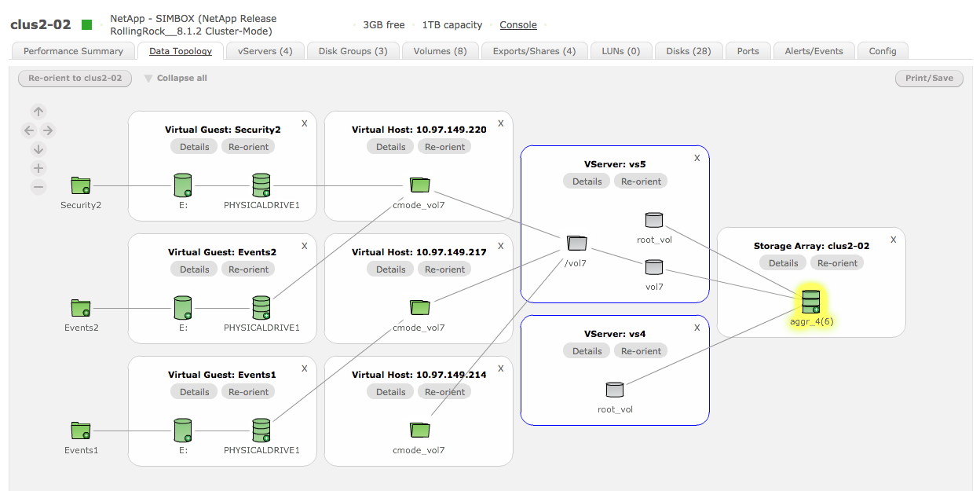Screen dimensions: 980x491
Task: Select the Data Topology tab
Action: pyautogui.click(x=181, y=51)
